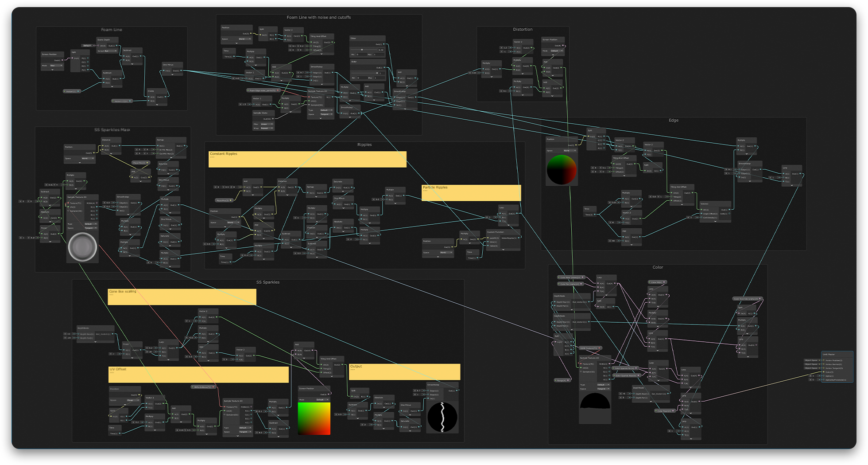Collapse the Voronoi node using its chevron
The image size is (868, 465).
[715, 221]
